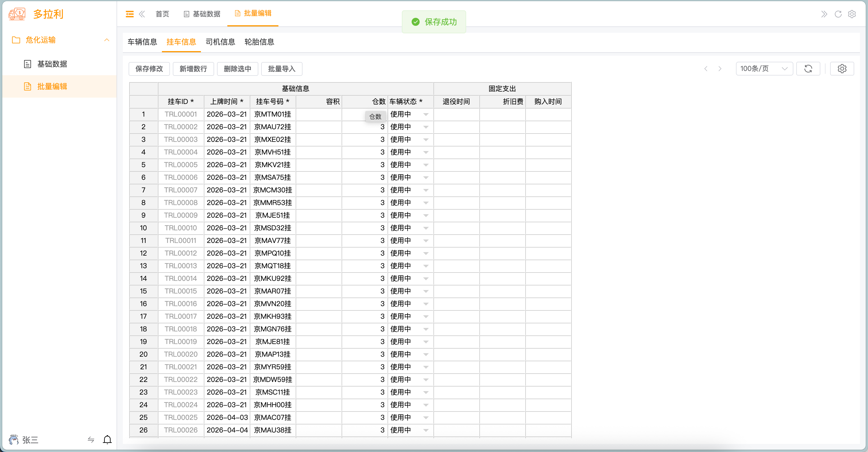868x452 pixels.
Task: Open the top-right settings gear
Action: [x=852, y=14]
